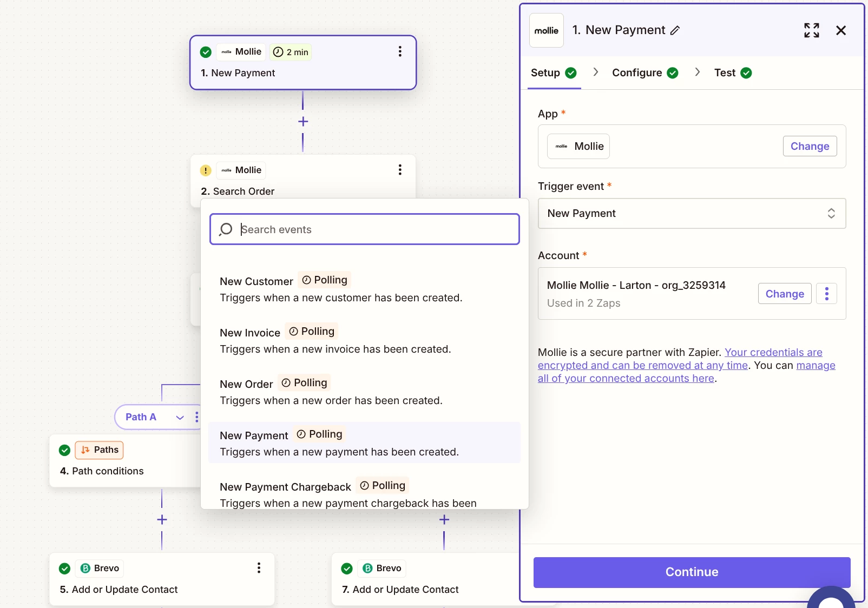Close the New Payment side panel
The image size is (868, 608).
(841, 30)
